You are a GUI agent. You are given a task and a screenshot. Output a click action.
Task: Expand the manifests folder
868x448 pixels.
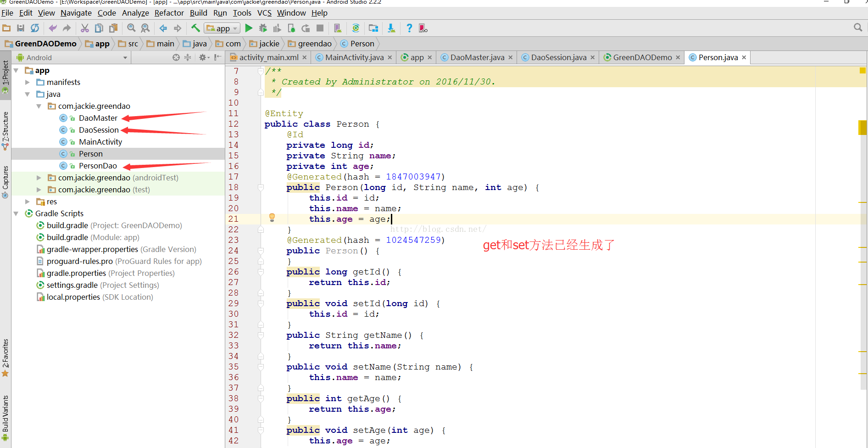click(28, 82)
